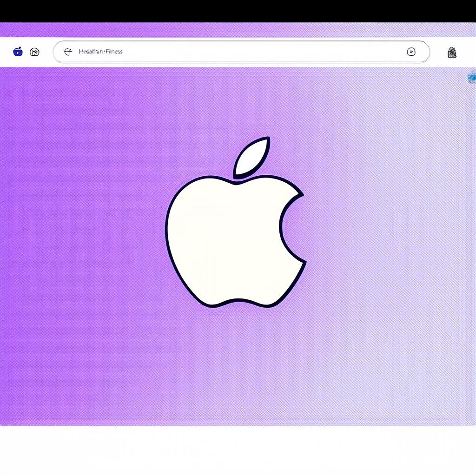Click the round icon inside search bar right
This screenshot has height=476, width=476.
pyautogui.click(x=411, y=52)
